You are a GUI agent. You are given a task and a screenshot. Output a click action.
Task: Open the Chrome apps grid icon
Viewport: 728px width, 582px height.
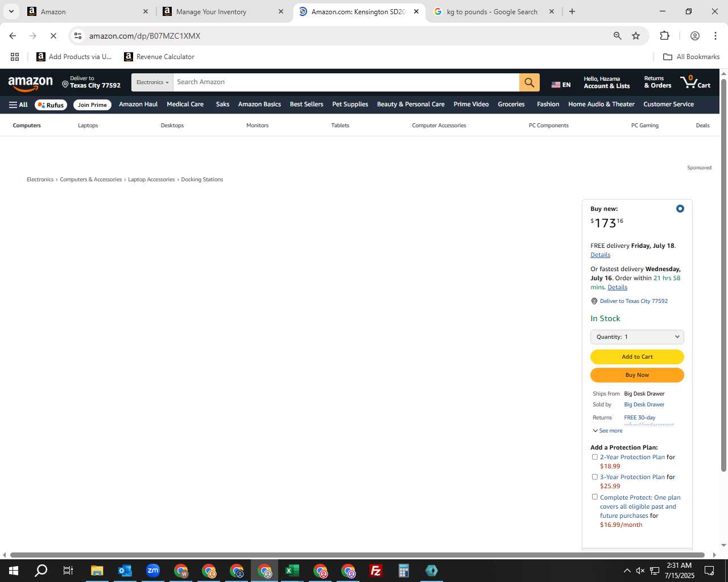[15, 57]
